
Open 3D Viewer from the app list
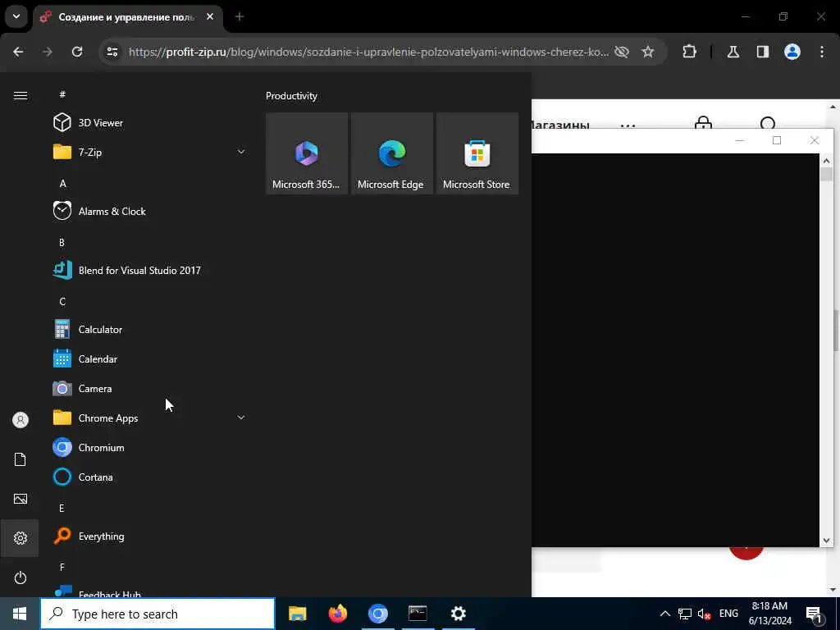point(149,123)
